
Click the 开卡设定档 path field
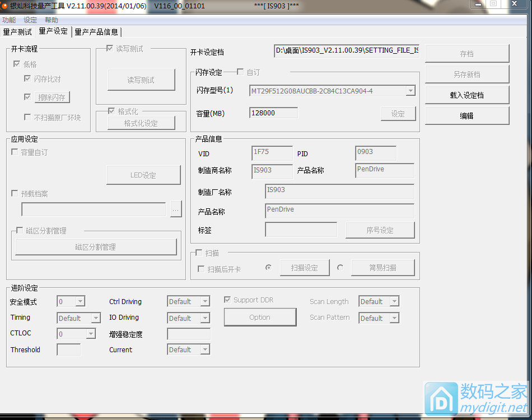347,50
